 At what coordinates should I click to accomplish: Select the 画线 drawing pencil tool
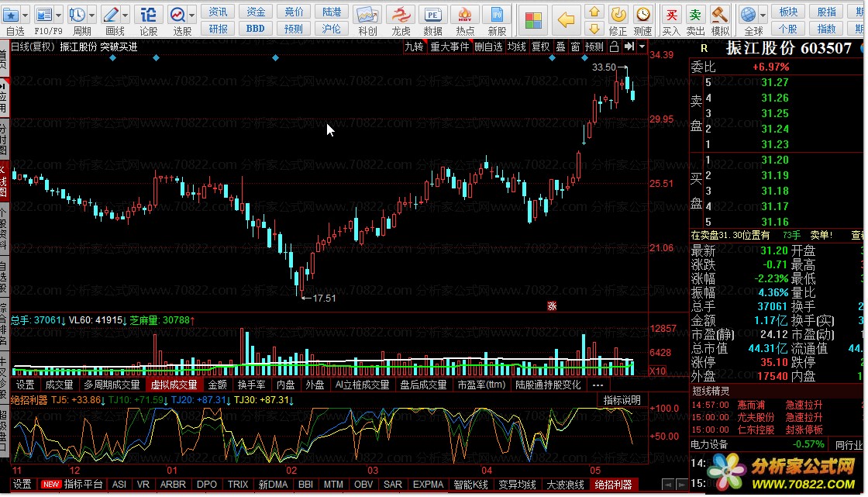(x=111, y=15)
